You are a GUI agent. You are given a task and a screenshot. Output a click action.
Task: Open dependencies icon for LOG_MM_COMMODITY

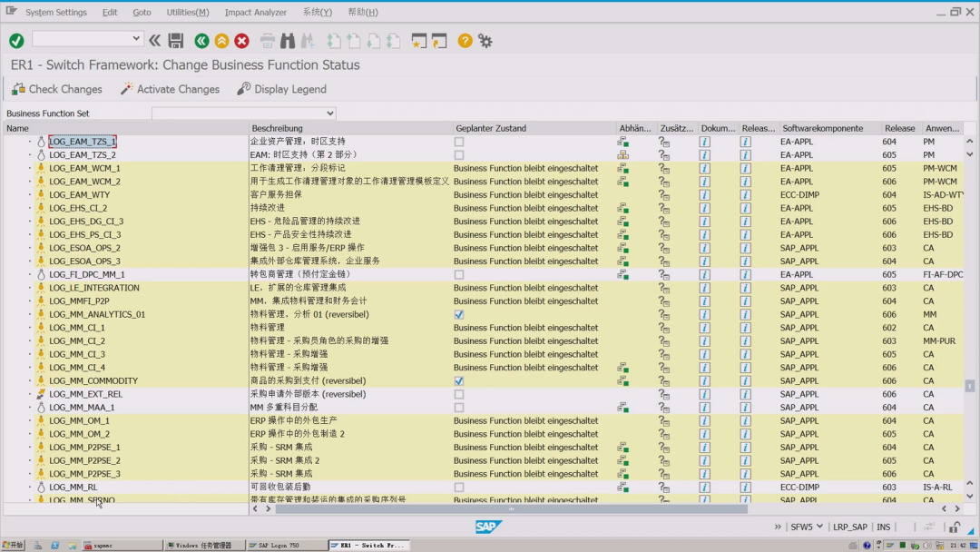coord(623,380)
